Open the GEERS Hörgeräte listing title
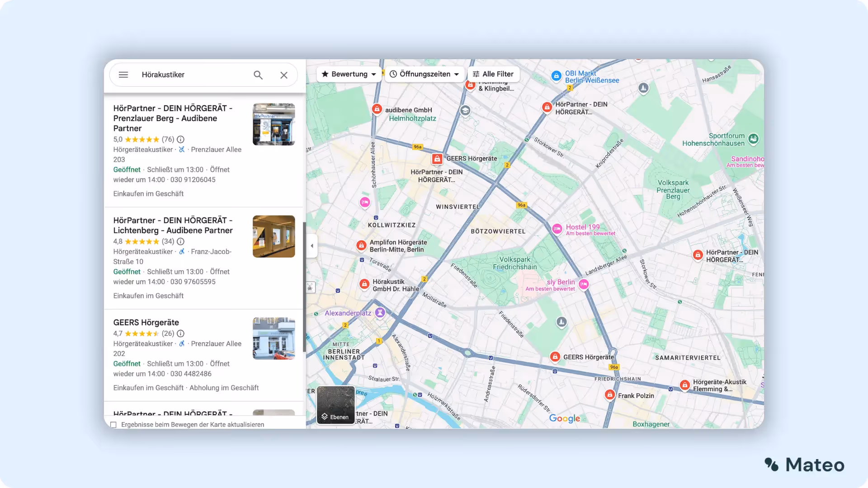This screenshot has width=868, height=488. (x=146, y=322)
